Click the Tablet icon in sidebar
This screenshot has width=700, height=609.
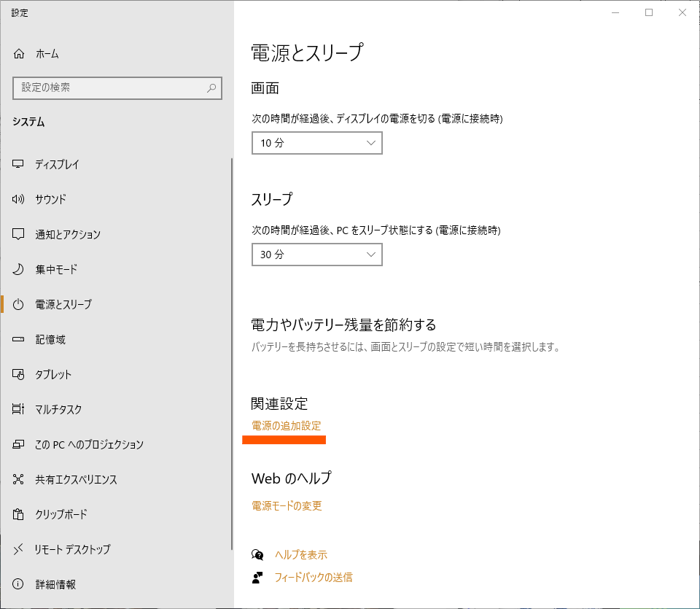pyautogui.click(x=19, y=374)
